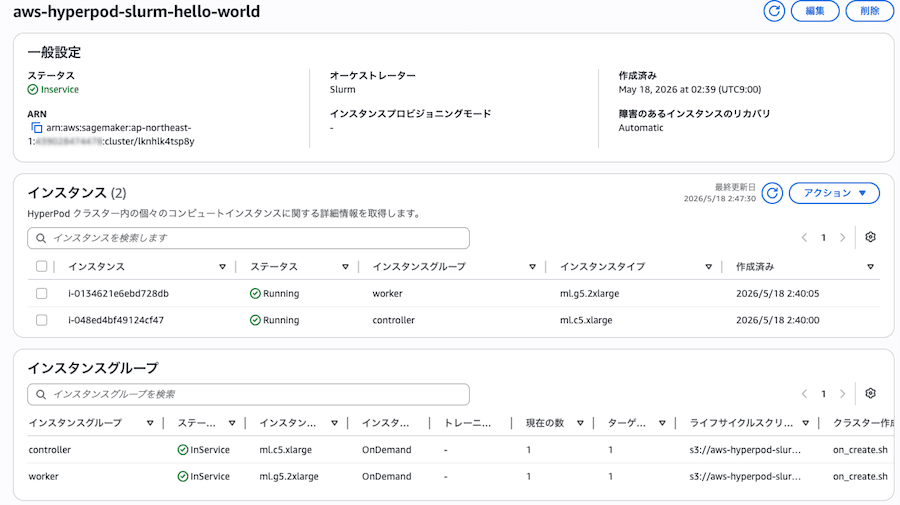Click creation time 2026/5/18 2:40:05
This screenshot has width=900, height=505.
(x=778, y=293)
